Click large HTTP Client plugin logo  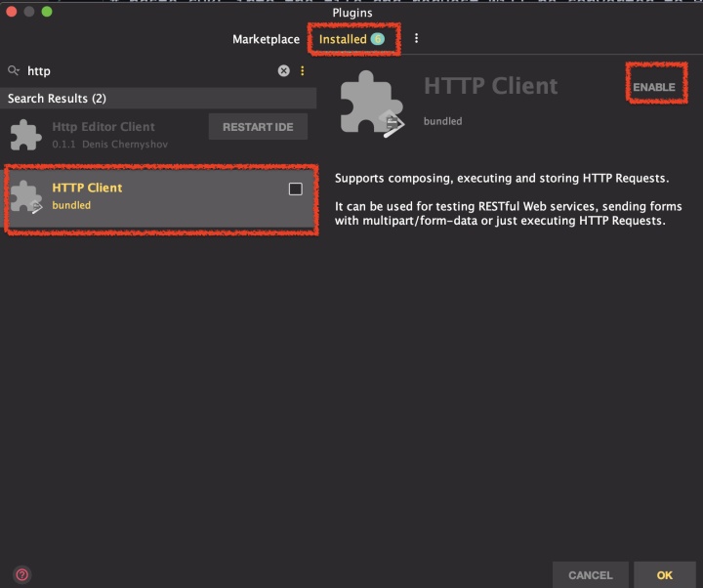coord(372,104)
